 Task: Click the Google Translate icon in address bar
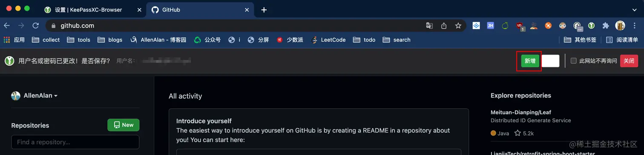(429, 25)
